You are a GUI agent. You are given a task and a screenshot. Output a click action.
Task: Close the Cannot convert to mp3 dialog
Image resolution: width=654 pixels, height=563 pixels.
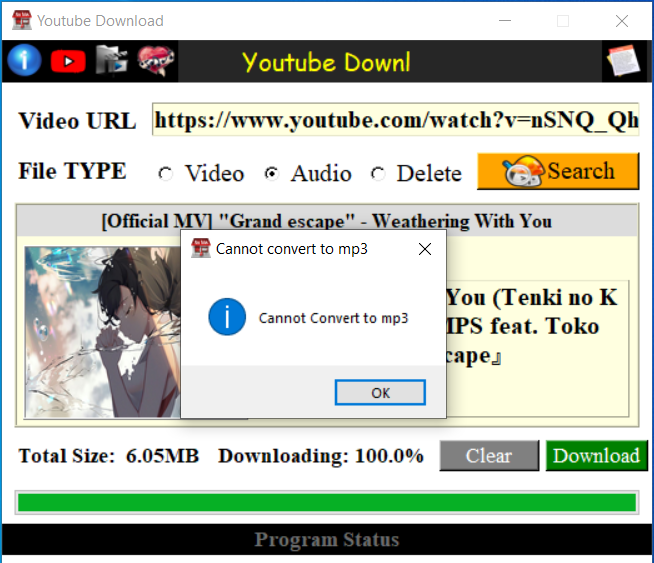425,249
